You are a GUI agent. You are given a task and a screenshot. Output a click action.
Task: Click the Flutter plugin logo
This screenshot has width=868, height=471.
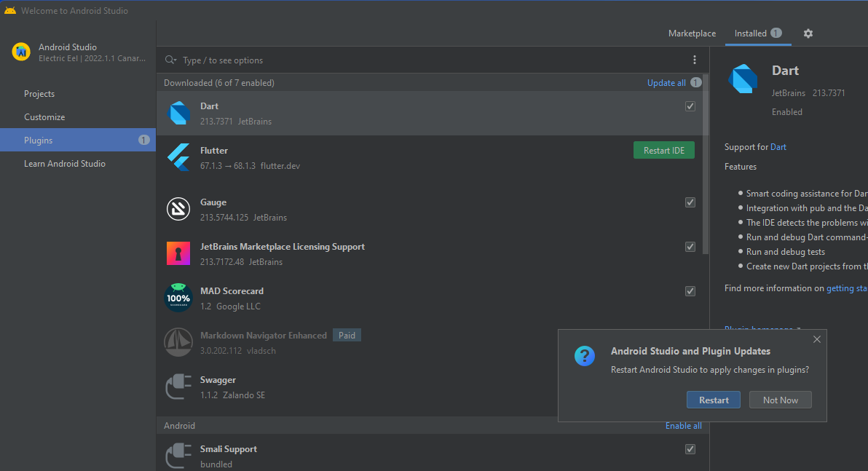click(179, 158)
